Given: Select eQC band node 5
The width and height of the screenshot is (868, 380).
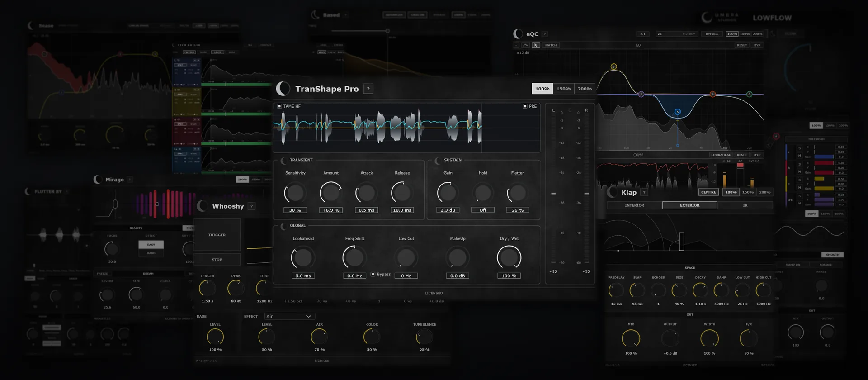Looking at the screenshot, I should click(x=678, y=112).
